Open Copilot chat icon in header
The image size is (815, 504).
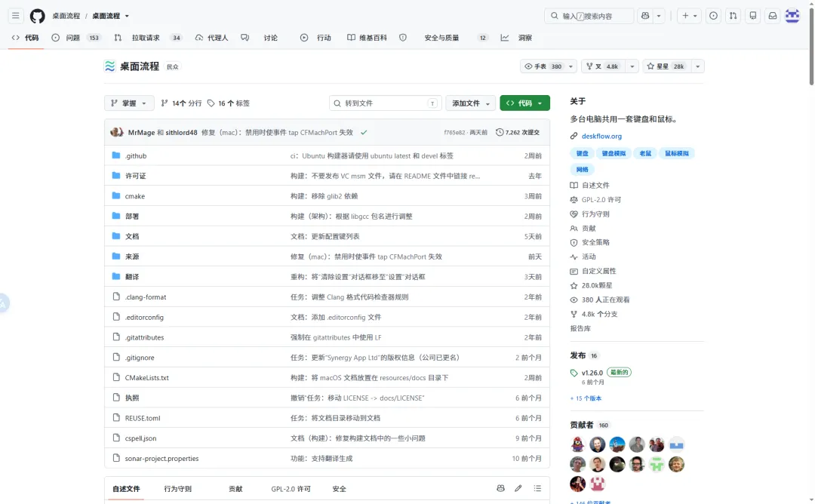pos(645,16)
